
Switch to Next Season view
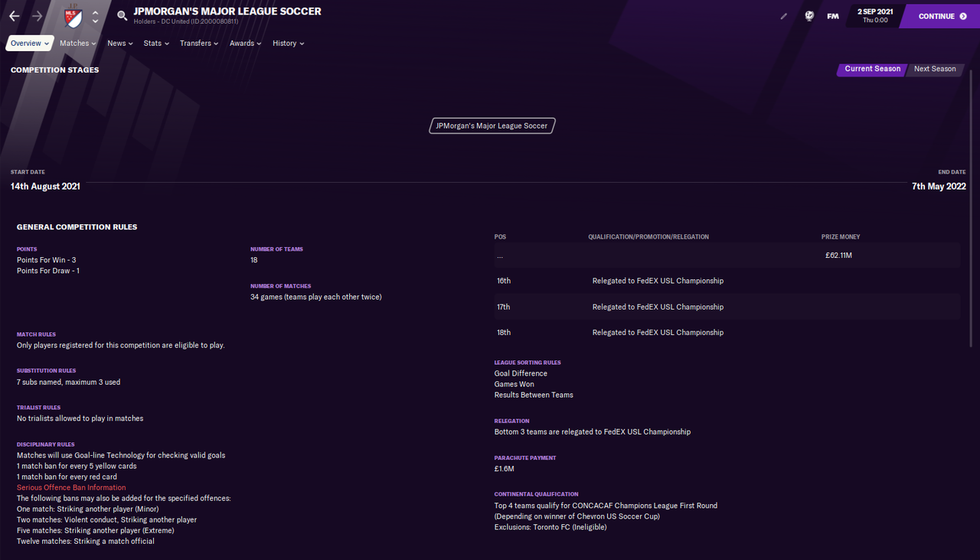point(935,69)
